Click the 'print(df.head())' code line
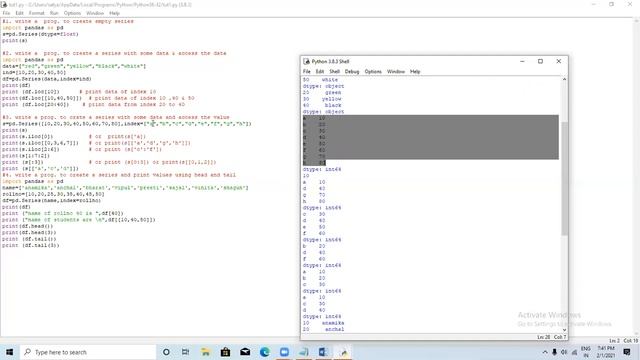 [27, 226]
